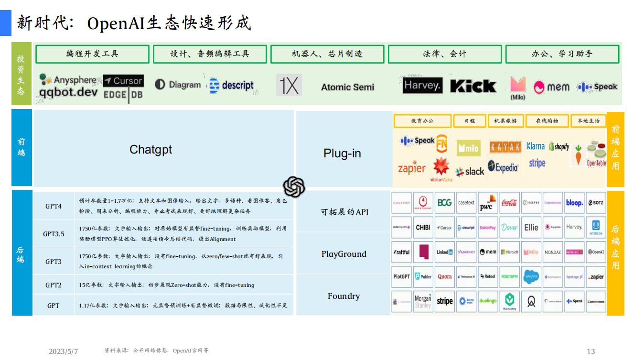Click the Atomic Semi logo

347,87
